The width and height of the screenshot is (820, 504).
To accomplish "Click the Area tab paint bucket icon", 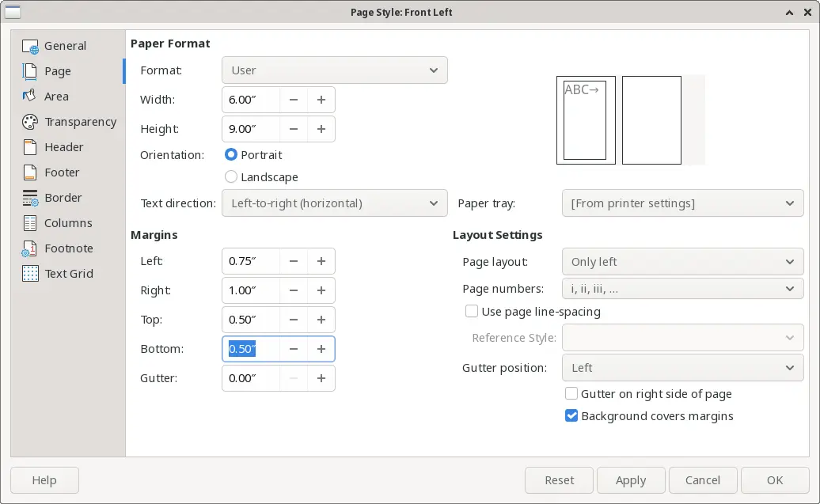I will coord(30,97).
